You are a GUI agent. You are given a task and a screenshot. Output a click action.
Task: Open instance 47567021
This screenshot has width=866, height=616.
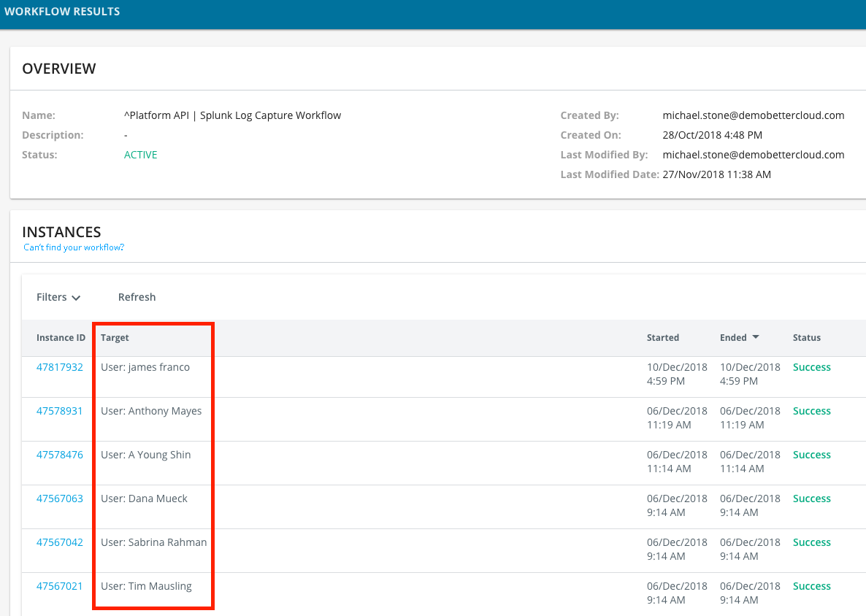pyautogui.click(x=60, y=586)
